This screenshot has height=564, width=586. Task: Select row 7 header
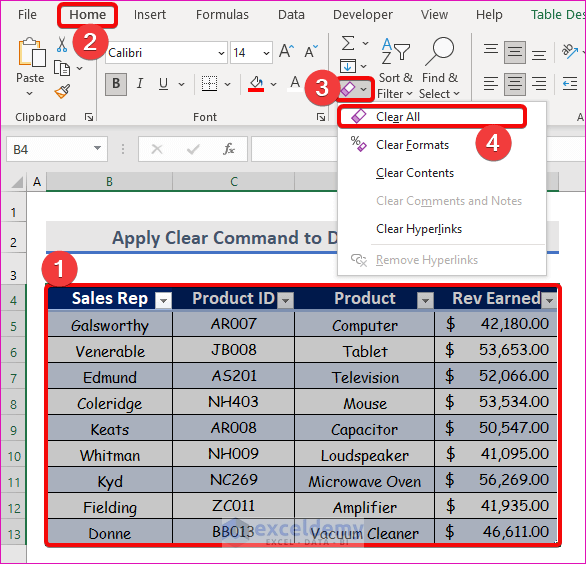[13, 378]
